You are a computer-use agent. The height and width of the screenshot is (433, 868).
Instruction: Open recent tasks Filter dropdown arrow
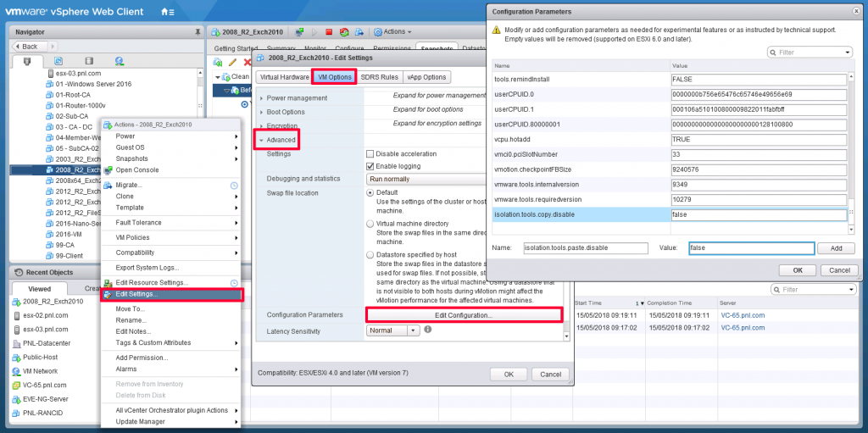coord(851,290)
